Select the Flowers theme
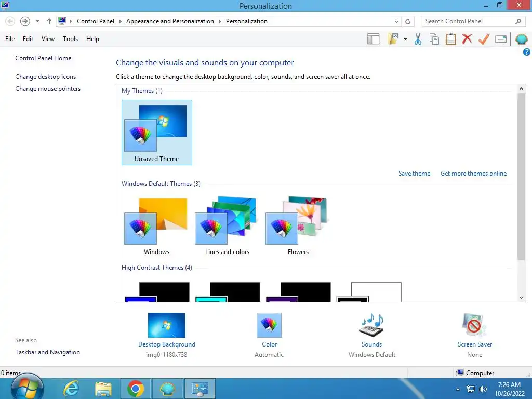 (x=298, y=227)
